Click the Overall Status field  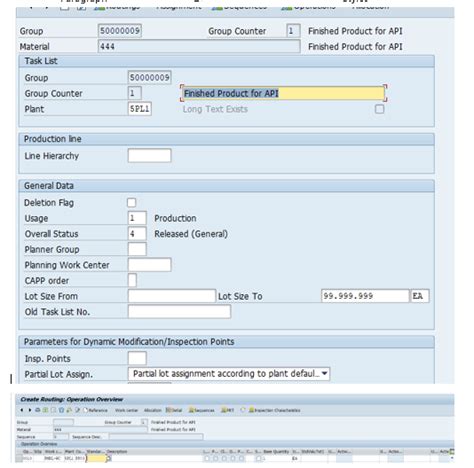pos(137,234)
